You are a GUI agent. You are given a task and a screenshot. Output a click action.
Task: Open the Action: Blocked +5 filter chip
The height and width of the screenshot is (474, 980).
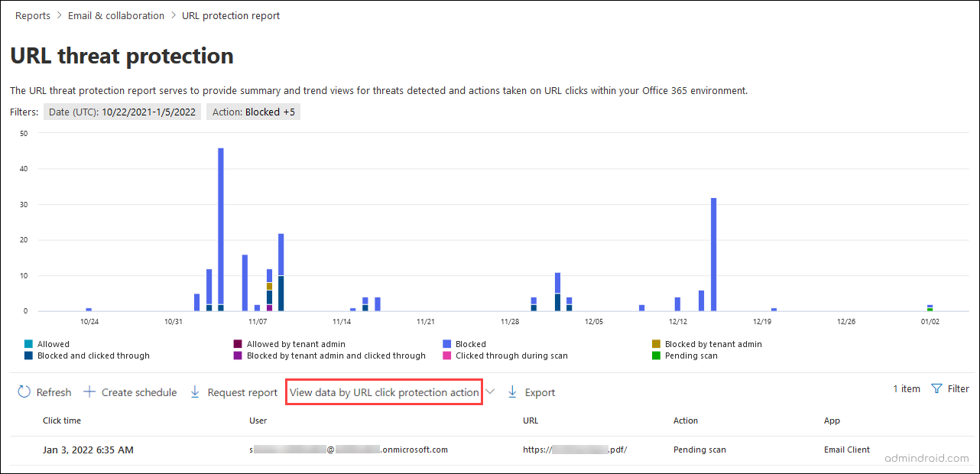(253, 112)
